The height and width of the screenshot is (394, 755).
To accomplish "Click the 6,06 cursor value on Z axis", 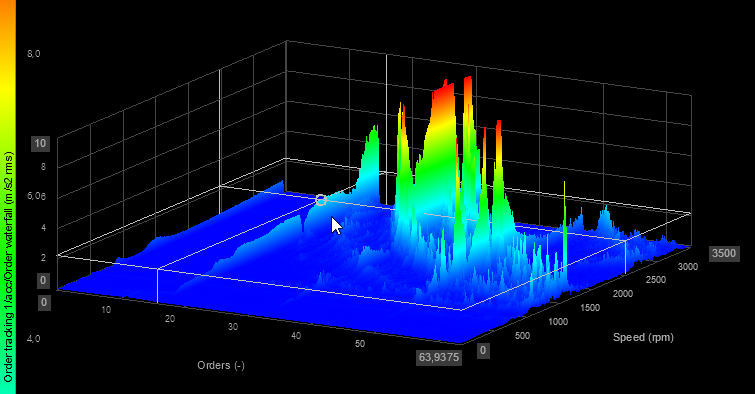I will [x=37, y=197].
